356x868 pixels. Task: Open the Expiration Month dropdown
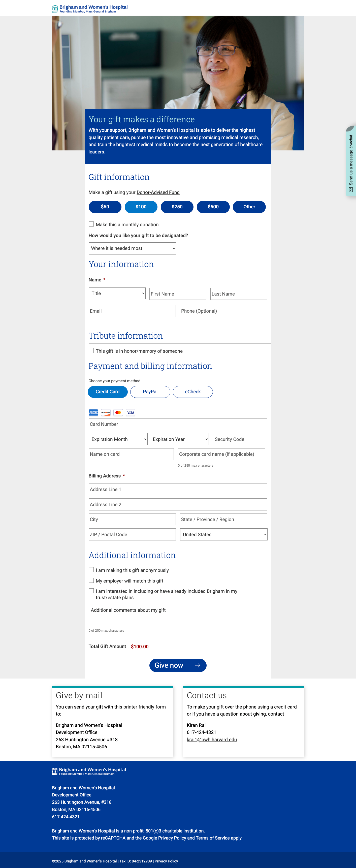118,439
